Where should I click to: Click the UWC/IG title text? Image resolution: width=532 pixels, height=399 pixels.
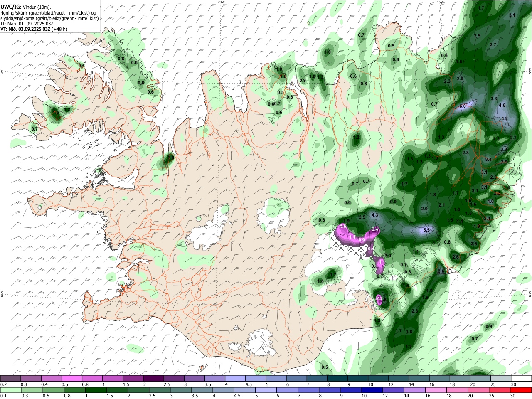point(10,7)
